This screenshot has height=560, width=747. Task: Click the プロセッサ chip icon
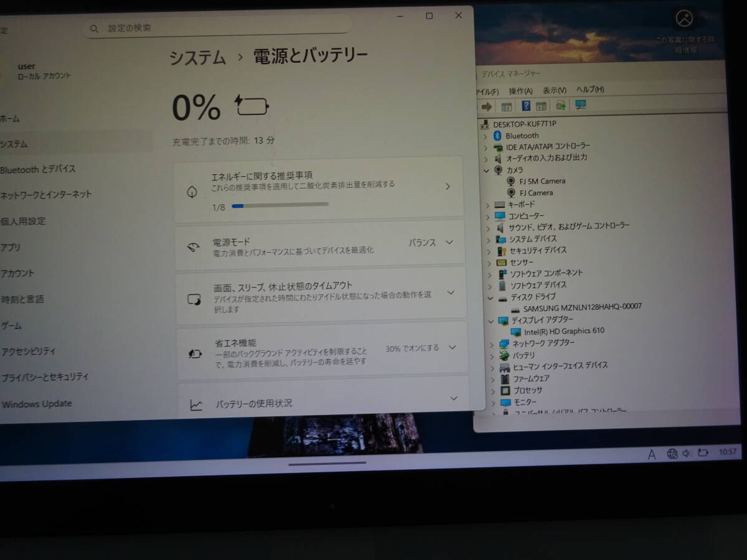[506, 391]
